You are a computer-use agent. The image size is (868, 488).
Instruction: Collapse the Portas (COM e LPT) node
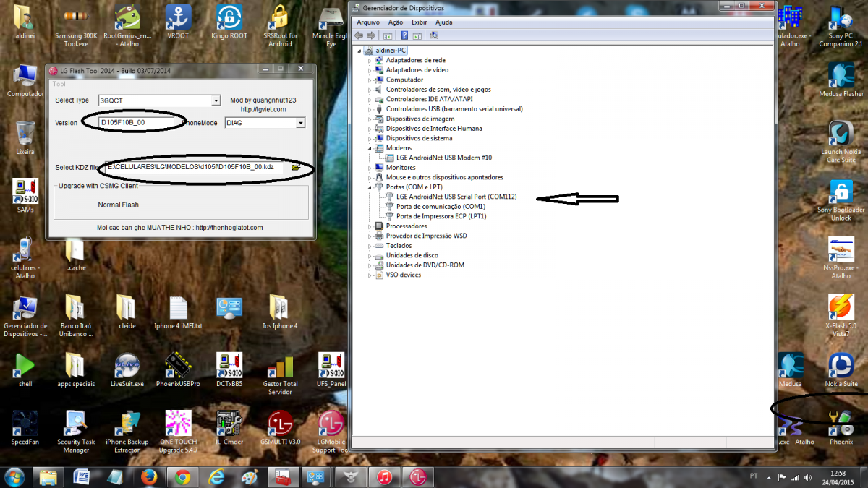370,187
